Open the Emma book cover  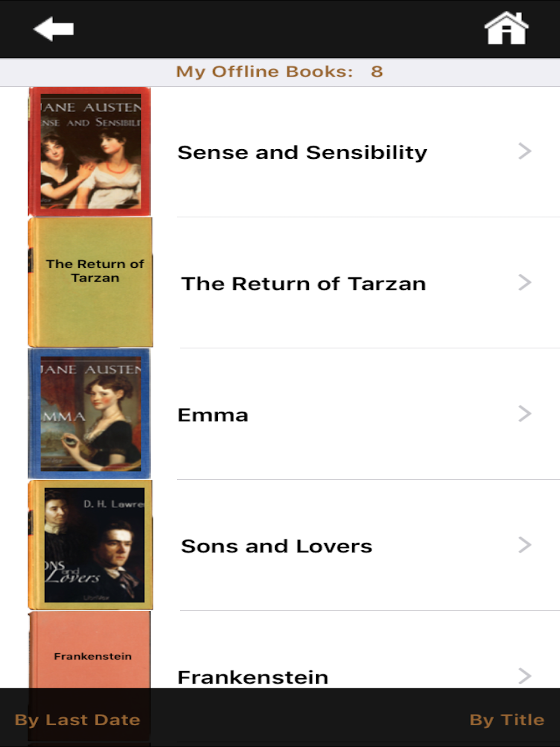(89, 414)
